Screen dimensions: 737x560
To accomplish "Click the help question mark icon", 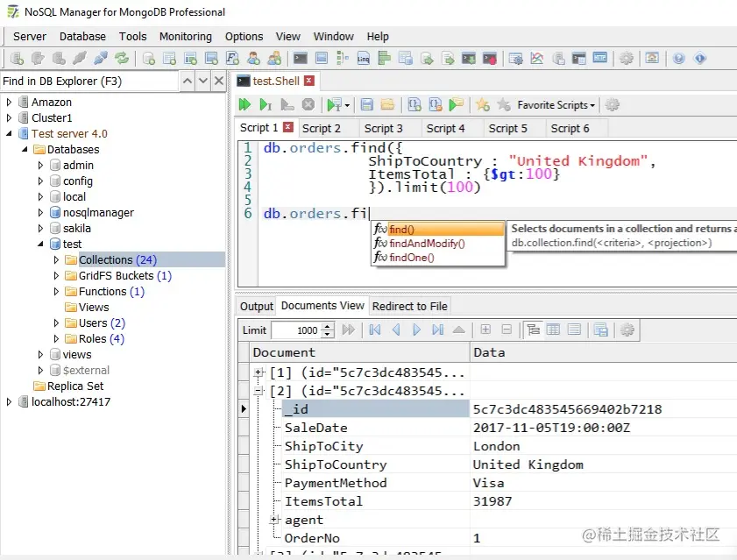I will [x=678, y=59].
